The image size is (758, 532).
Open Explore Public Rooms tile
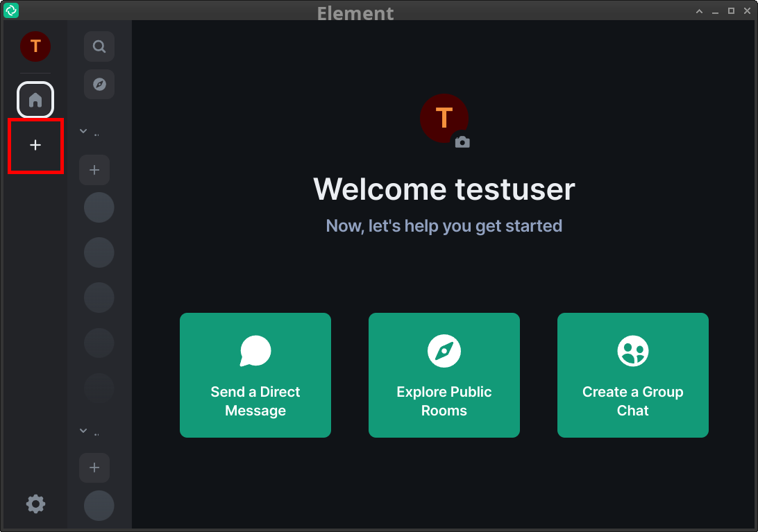coord(444,375)
